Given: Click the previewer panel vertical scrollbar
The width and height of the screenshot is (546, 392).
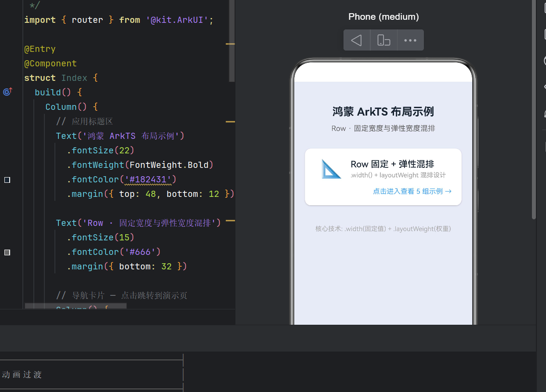Looking at the screenshot, I should coord(534,110).
